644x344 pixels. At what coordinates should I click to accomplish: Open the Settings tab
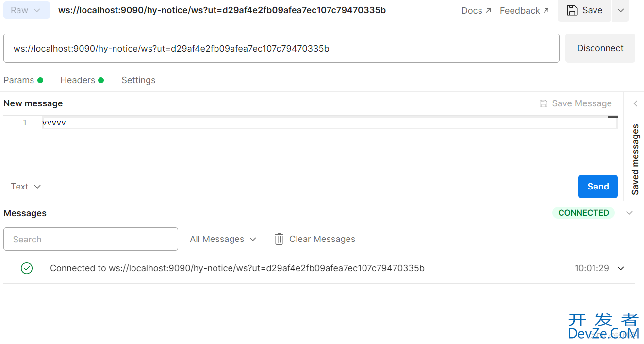click(138, 80)
